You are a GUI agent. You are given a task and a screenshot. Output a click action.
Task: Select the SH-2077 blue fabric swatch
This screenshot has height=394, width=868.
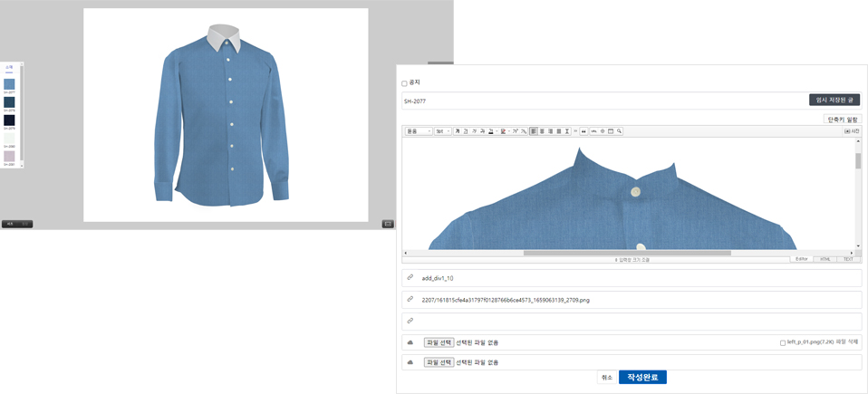point(9,84)
